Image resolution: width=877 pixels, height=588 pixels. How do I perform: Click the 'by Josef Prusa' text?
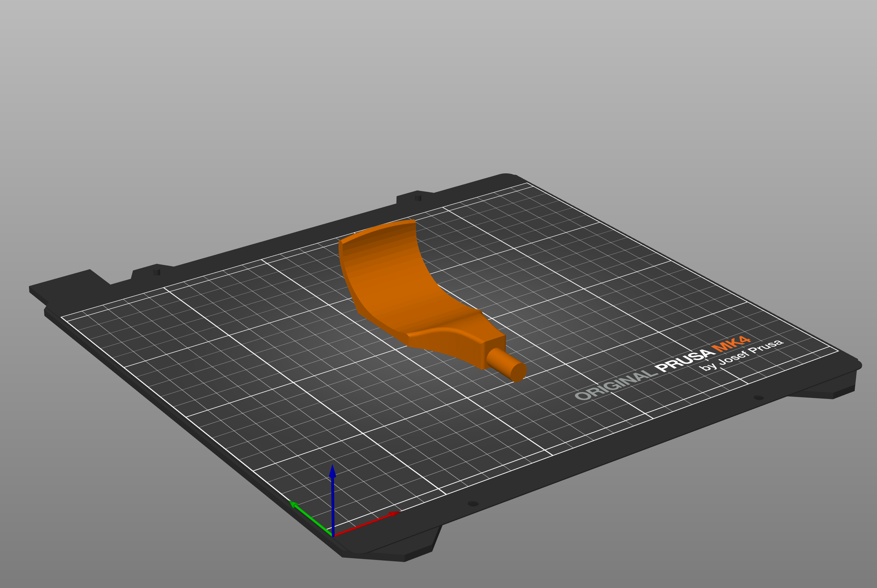coord(741,355)
